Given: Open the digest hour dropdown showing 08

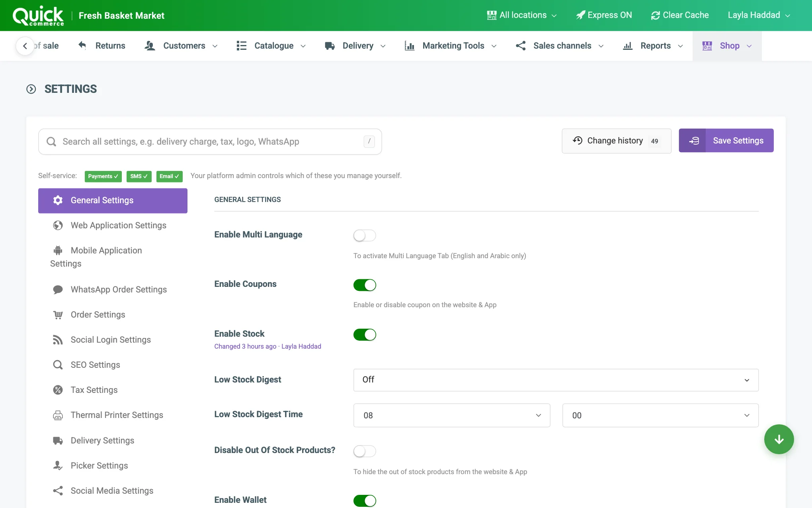Looking at the screenshot, I should coord(452,416).
